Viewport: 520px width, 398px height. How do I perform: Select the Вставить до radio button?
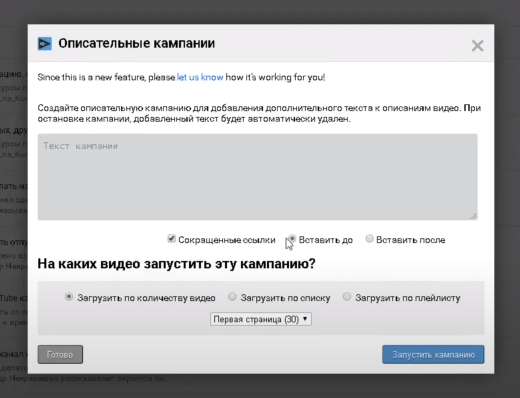[292, 239]
